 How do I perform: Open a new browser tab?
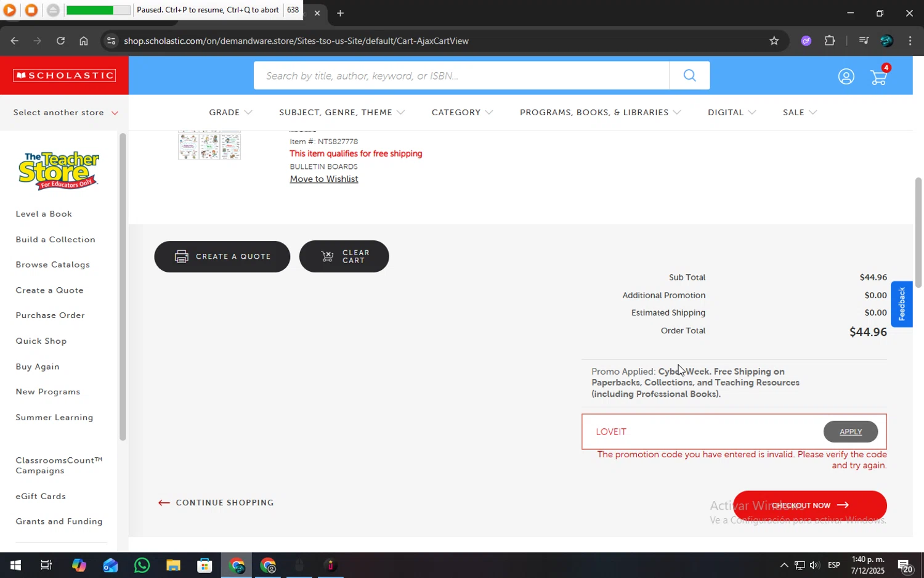340,13
